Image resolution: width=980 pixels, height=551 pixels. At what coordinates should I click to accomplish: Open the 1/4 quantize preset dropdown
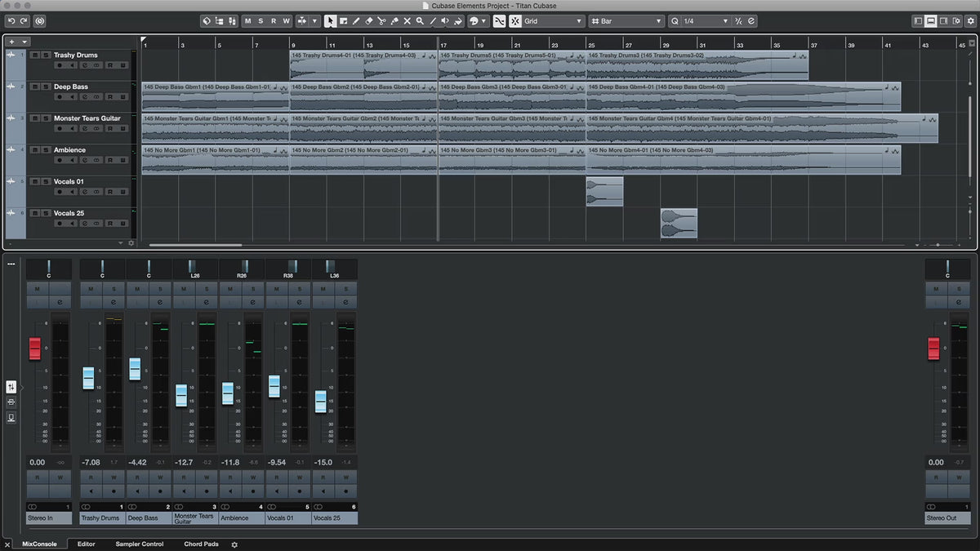(697, 21)
